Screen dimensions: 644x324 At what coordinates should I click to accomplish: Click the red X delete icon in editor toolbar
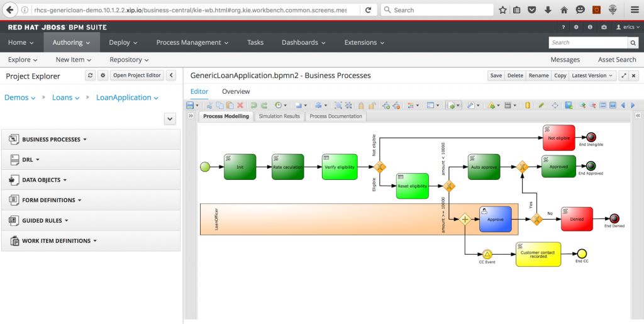tap(240, 106)
